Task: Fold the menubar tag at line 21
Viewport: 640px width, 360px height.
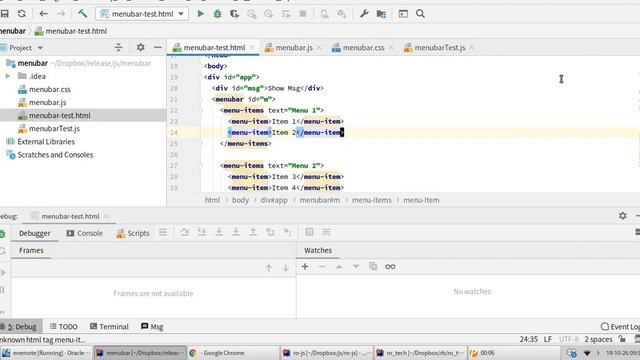Action: (200, 99)
